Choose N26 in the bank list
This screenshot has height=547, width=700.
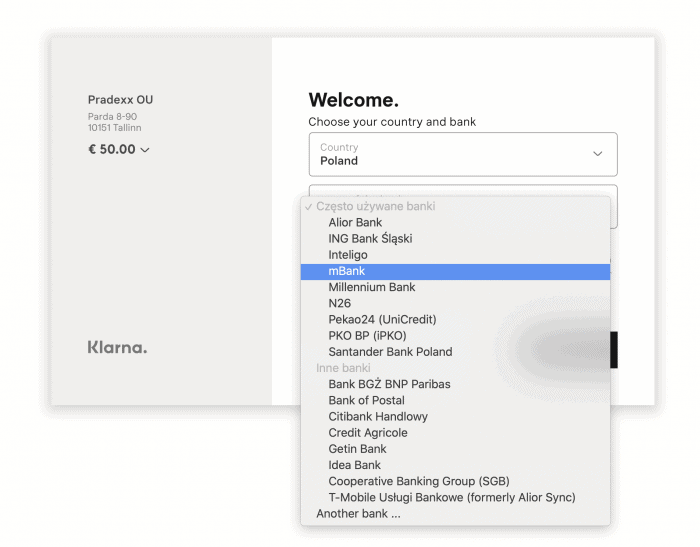point(455,303)
